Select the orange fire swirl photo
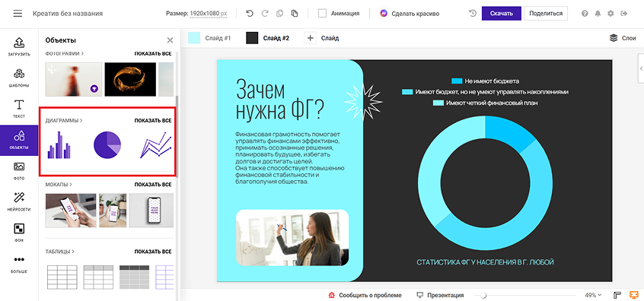This screenshot has height=301, width=644. pos(130,79)
